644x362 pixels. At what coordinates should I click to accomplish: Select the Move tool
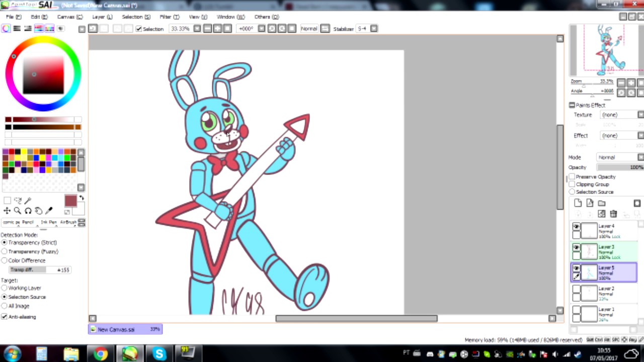(7, 211)
